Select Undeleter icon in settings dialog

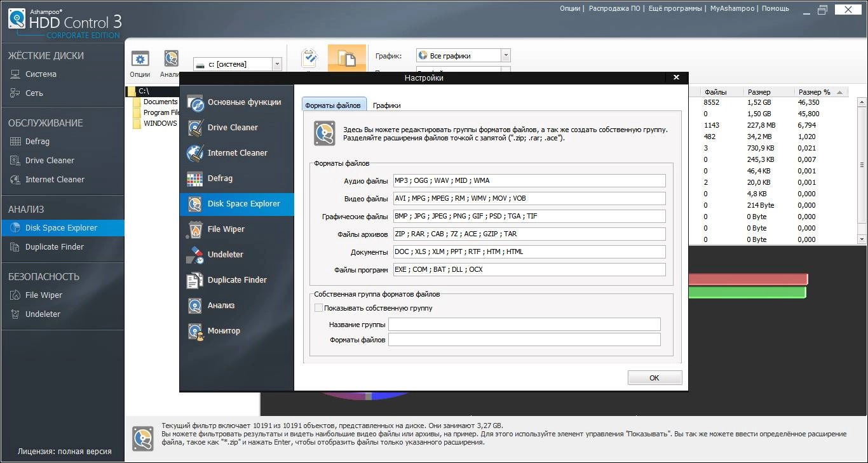click(196, 255)
